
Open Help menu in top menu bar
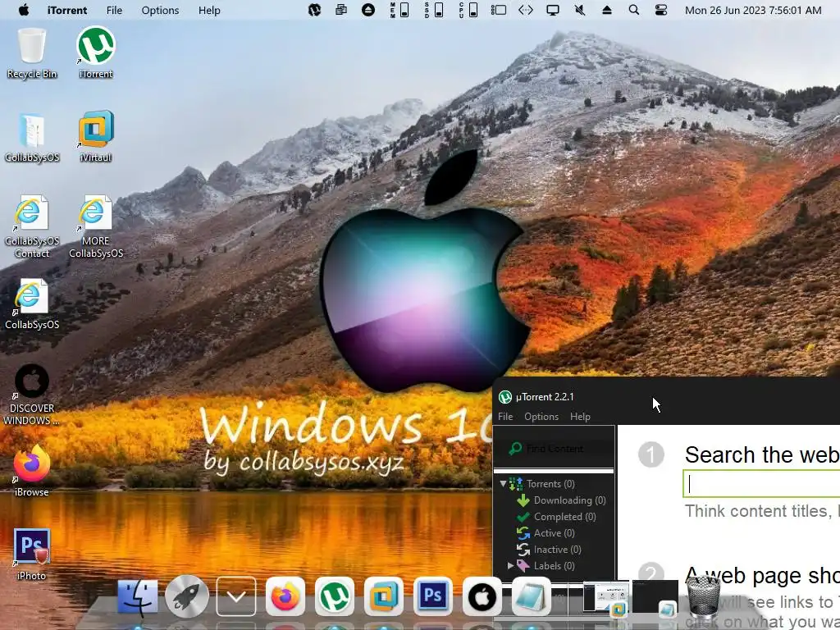click(209, 10)
